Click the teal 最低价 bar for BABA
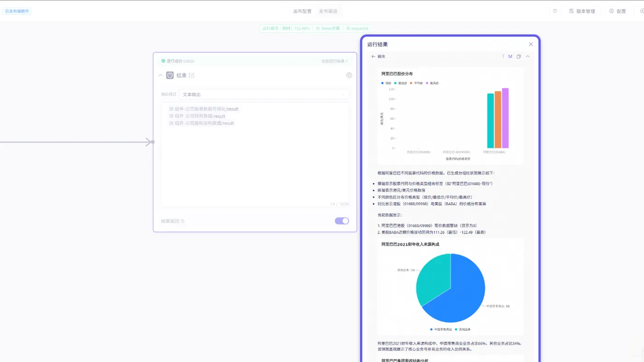The width and height of the screenshot is (644, 362). (x=490, y=121)
